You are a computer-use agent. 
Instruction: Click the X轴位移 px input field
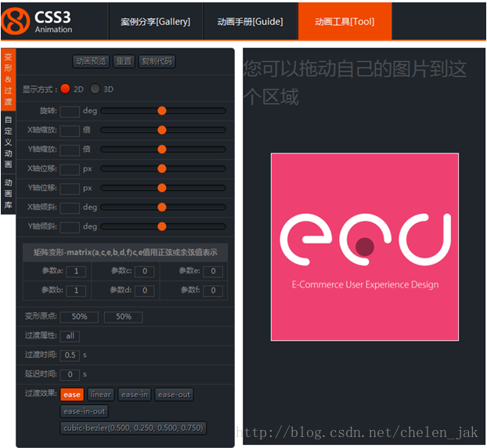[70, 169]
